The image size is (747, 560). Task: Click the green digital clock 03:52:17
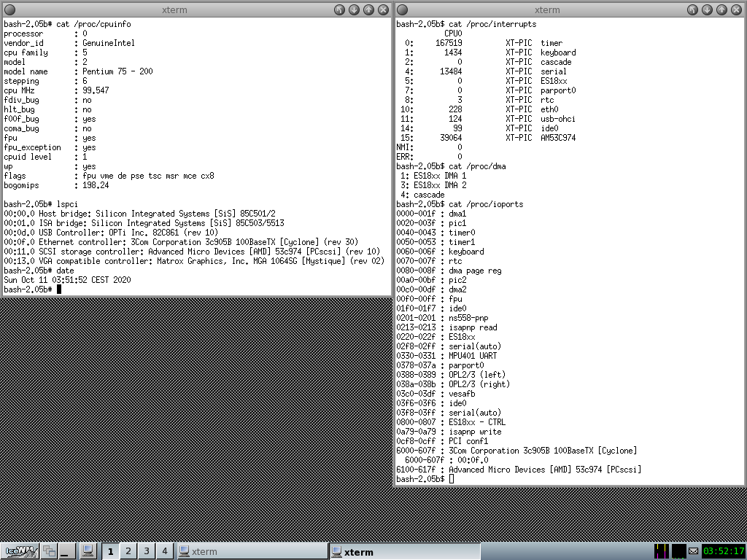tap(722, 551)
